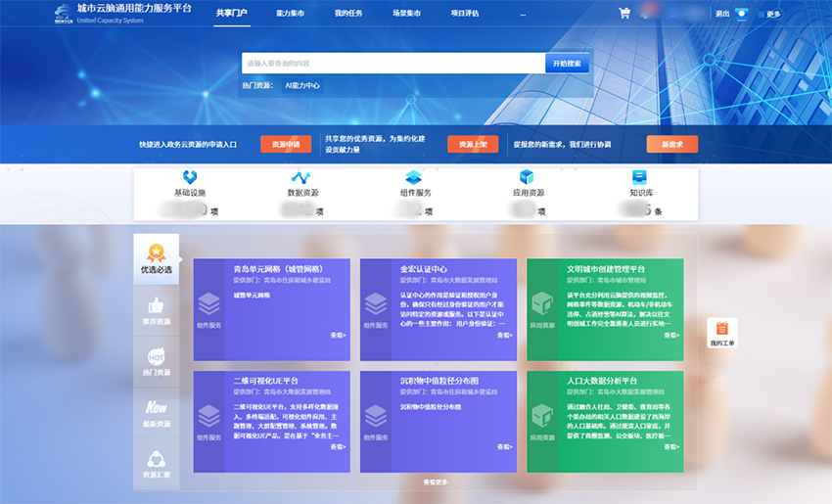
Task: Open 我的工单 floating icon
Action: 722,333
